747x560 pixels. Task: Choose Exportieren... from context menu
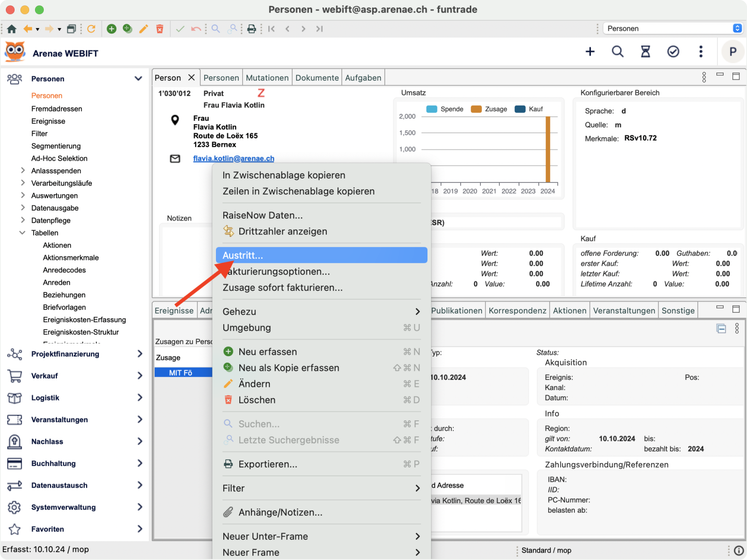click(x=267, y=464)
